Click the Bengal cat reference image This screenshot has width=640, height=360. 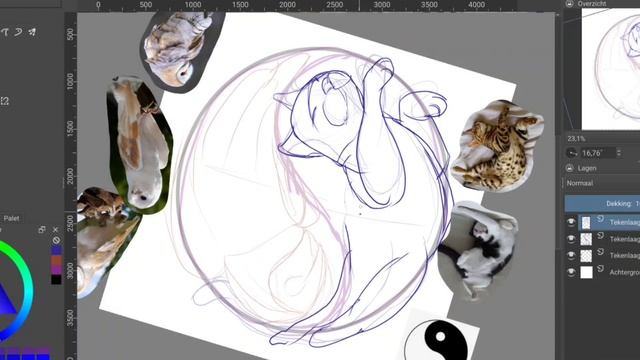coord(497,146)
